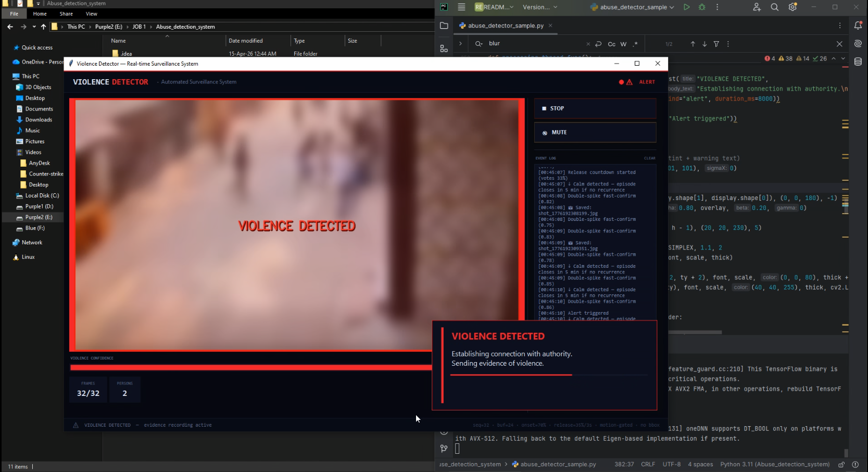Show PyCharm notifications bell
This screenshot has height=472, width=868.
pos(858,26)
